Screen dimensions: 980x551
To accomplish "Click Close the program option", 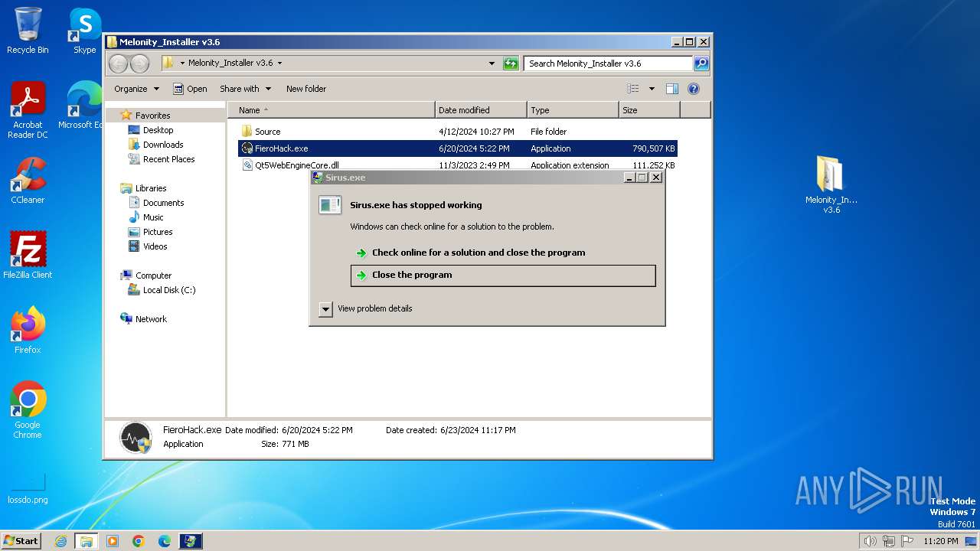I will point(503,275).
